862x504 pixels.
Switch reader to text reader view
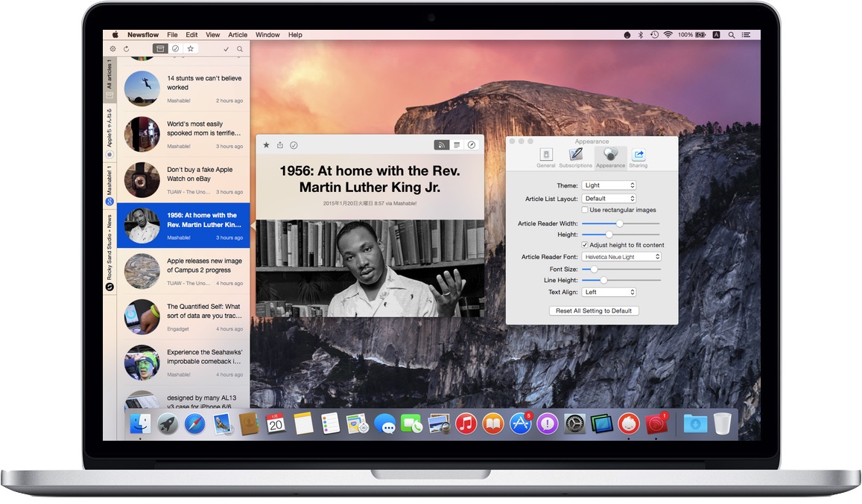[x=456, y=145]
